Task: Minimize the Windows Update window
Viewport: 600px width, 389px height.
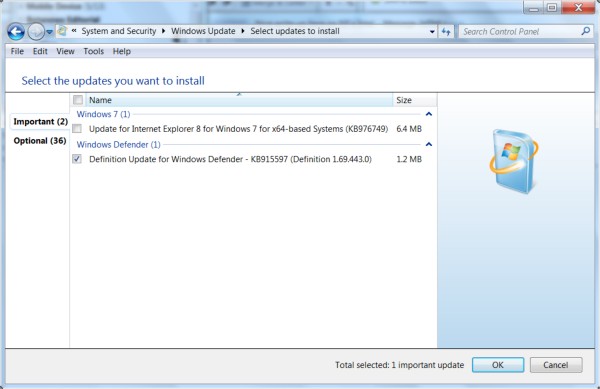Action: click(x=533, y=7)
